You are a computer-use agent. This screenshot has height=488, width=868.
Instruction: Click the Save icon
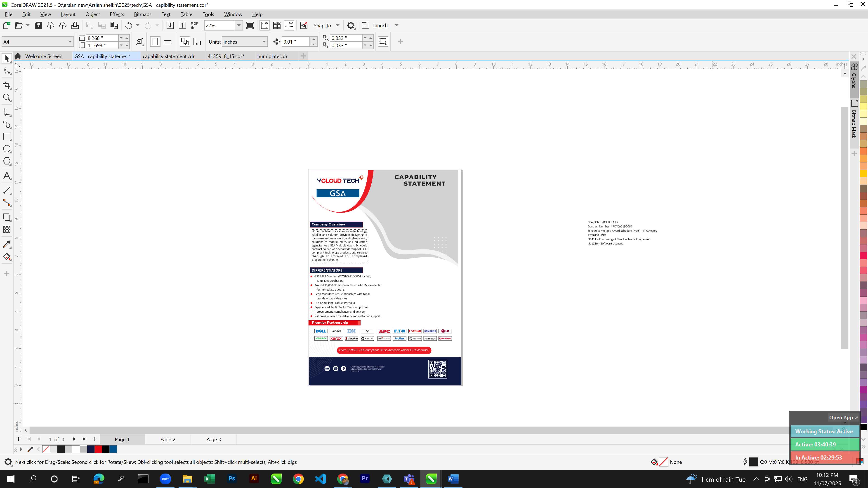click(38, 26)
